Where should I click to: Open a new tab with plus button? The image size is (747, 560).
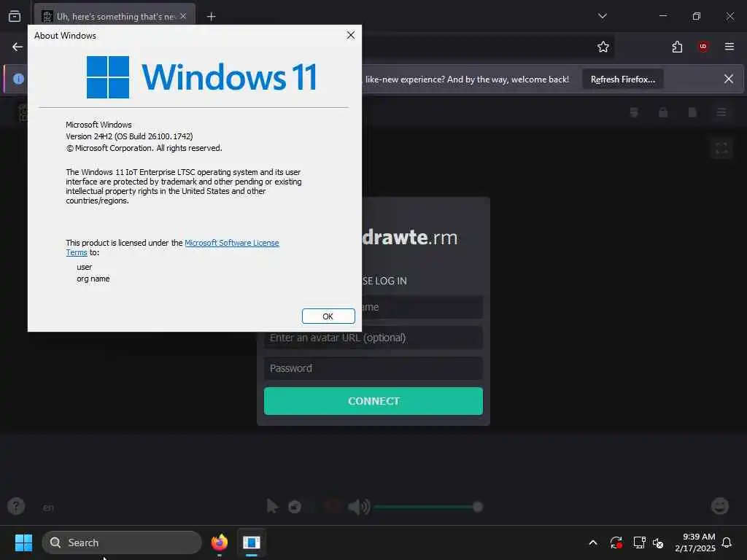(x=211, y=17)
